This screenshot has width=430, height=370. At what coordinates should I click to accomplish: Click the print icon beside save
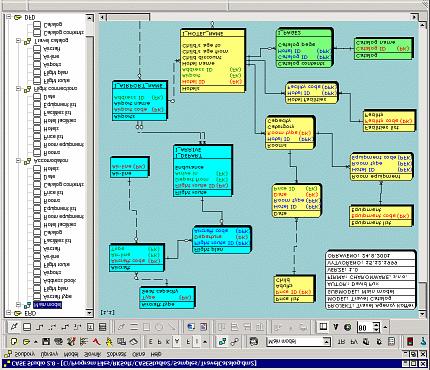[58, 342]
